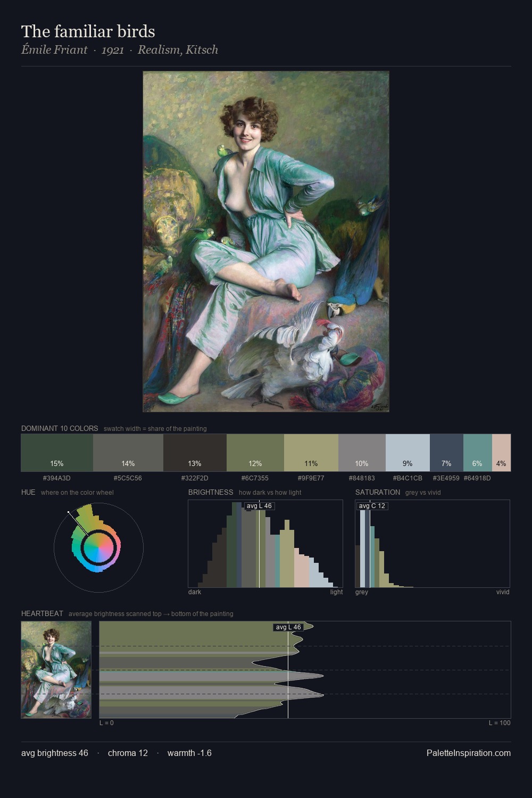Image resolution: width=532 pixels, height=798 pixels.
Task: Click the 'vivid' saturation axis label
Action: coord(503,592)
